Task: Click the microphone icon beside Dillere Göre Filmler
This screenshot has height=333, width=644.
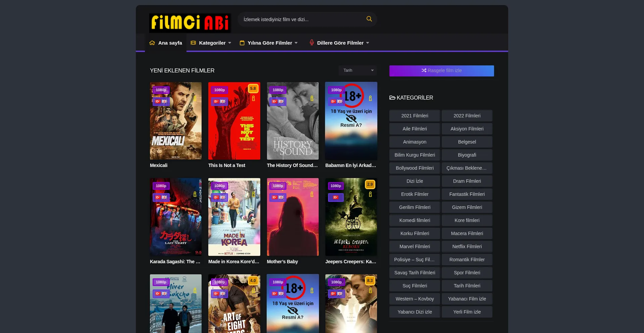Action: click(312, 43)
